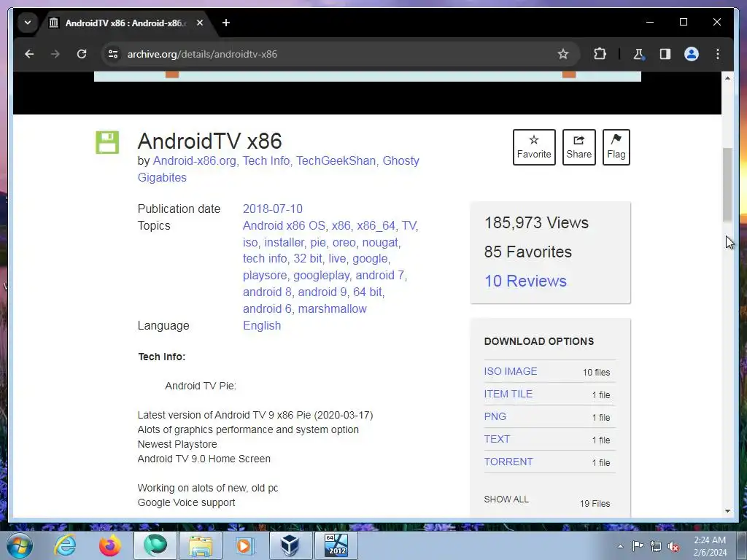Viewport: 747px width, 560px height.
Task: Launch Internet Explorer from taskbar
Action: coord(65,545)
